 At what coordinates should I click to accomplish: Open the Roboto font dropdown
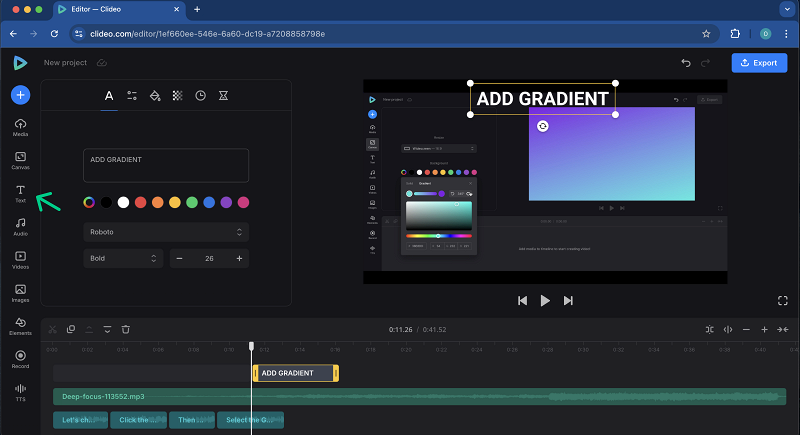[166, 232]
